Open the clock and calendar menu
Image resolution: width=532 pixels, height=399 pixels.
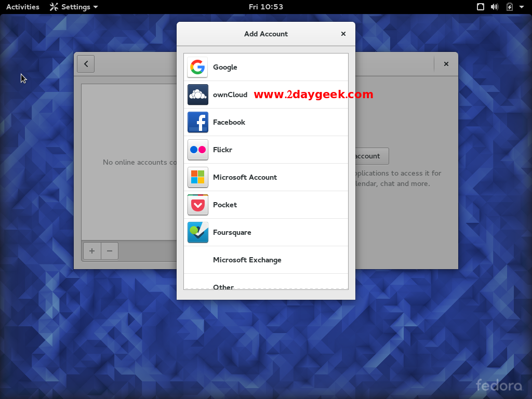(x=266, y=7)
